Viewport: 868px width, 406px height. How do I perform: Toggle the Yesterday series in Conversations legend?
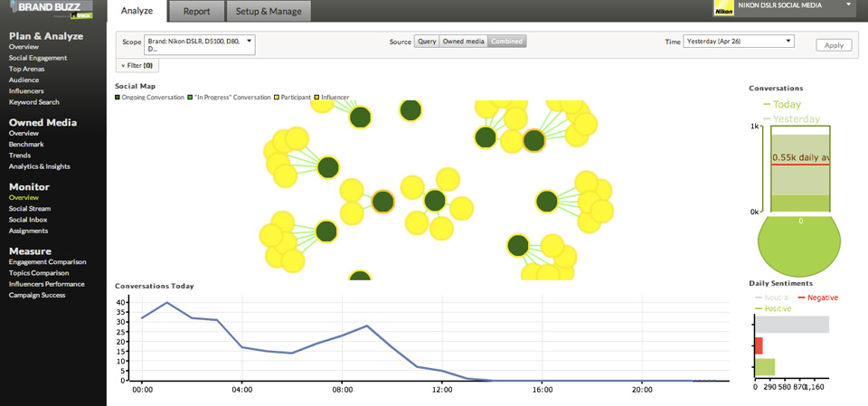click(792, 118)
